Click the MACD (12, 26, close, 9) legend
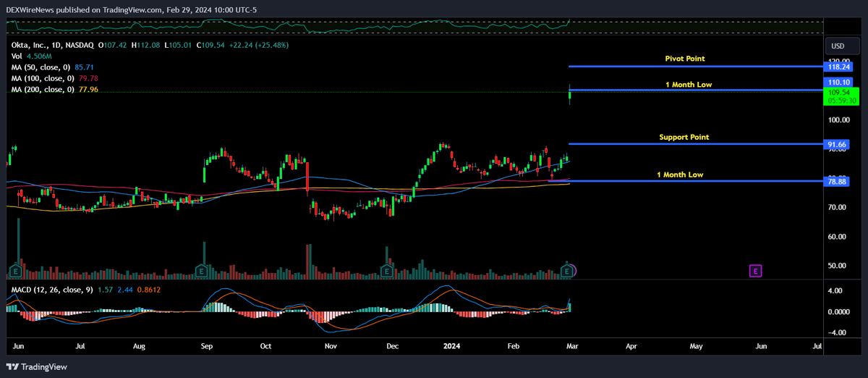The width and height of the screenshot is (868, 378). pos(85,290)
